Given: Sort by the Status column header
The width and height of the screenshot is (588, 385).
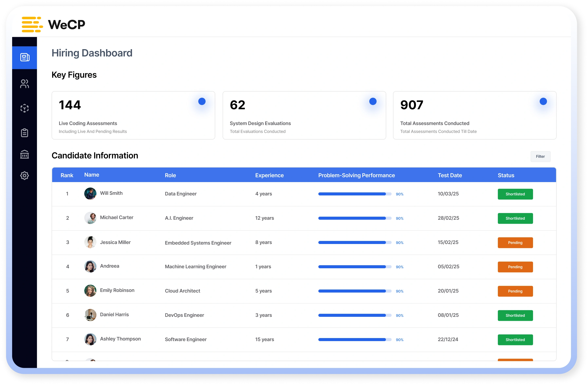Looking at the screenshot, I should pyautogui.click(x=506, y=175).
